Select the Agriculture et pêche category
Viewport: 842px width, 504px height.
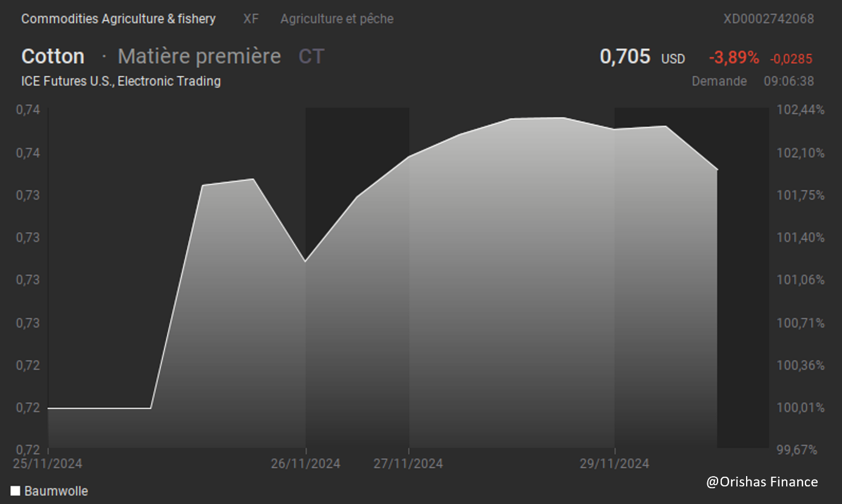point(337,19)
